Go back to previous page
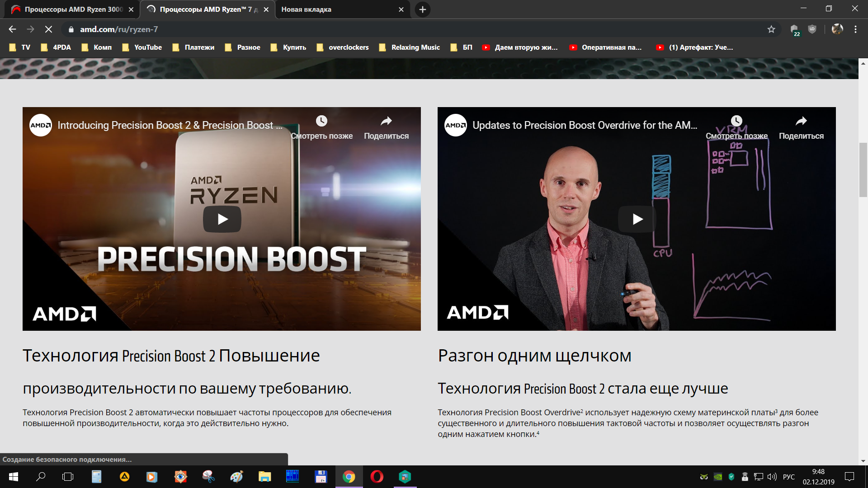This screenshot has height=488, width=868. coord(12,29)
